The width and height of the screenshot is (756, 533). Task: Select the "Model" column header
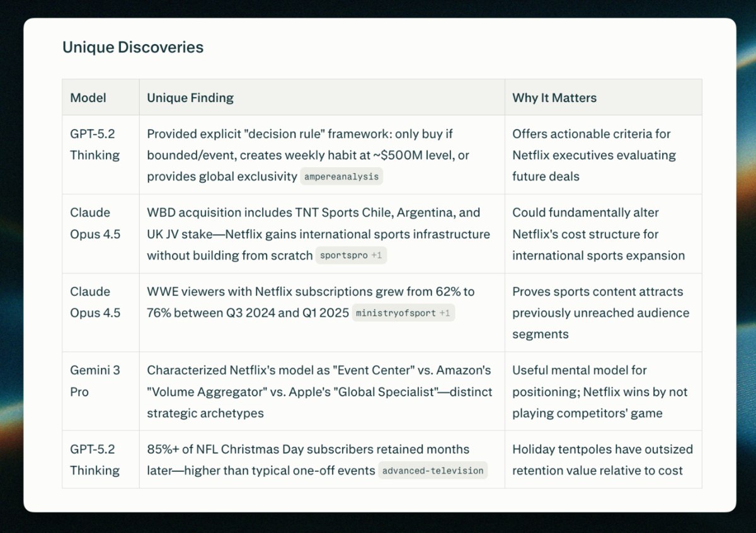tap(88, 98)
